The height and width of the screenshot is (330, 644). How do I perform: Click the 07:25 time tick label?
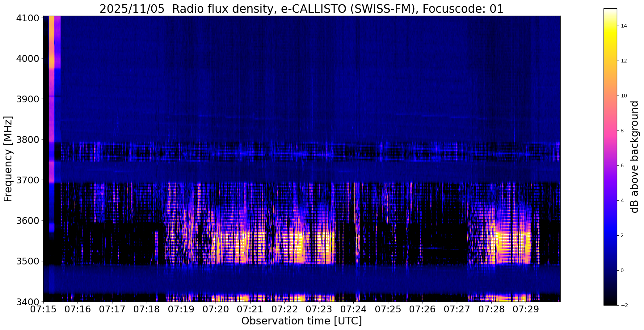[388, 309]
